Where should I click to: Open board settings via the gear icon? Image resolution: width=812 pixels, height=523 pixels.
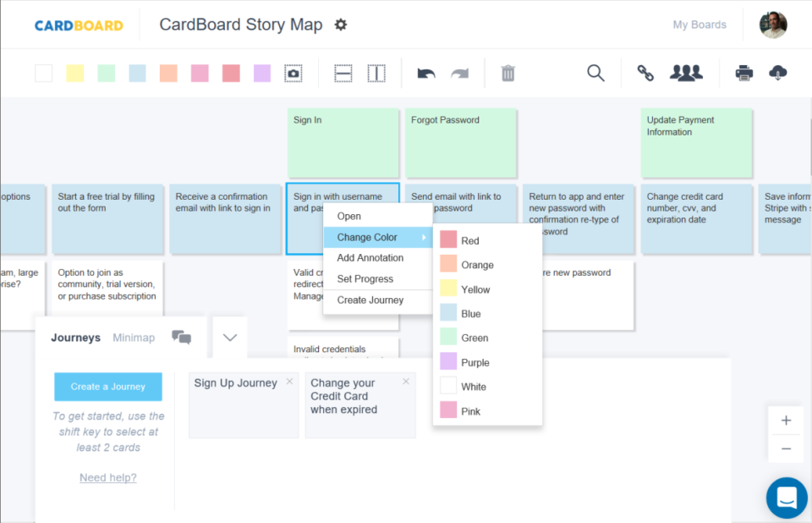click(341, 25)
